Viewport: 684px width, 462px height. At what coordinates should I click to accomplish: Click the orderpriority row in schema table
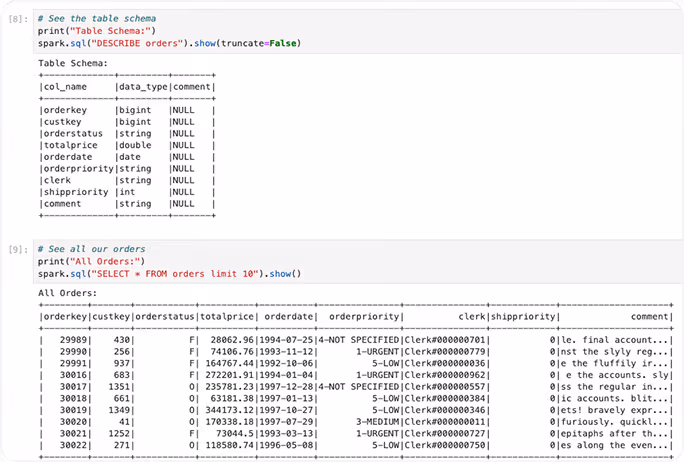(x=127, y=169)
